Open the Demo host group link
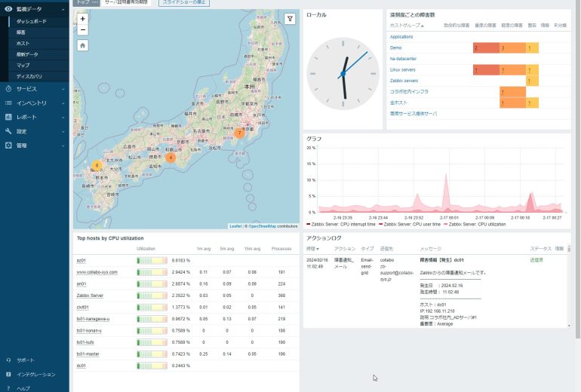This screenshot has height=392, width=581. (395, 47)
